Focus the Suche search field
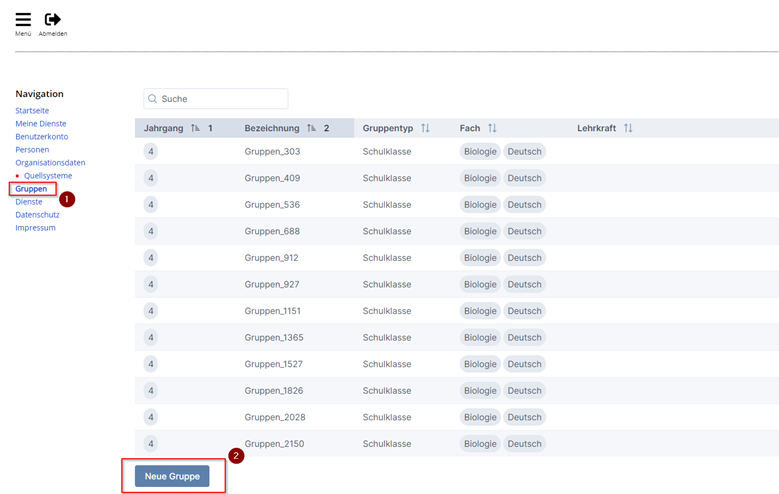 [222, 99]
